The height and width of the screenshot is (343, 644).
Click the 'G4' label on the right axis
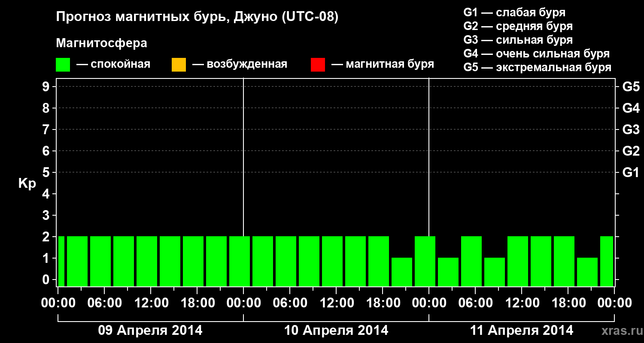coord(631,108)
